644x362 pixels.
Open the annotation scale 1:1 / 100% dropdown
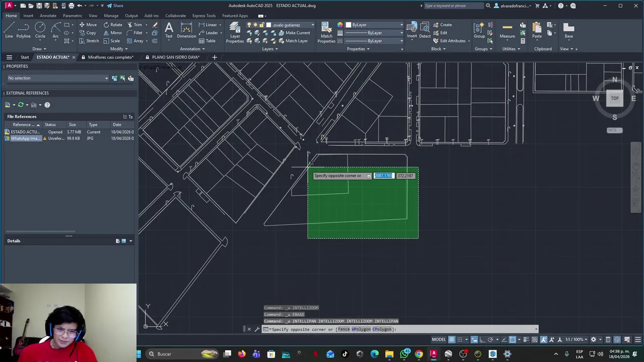tap(576, 339)
